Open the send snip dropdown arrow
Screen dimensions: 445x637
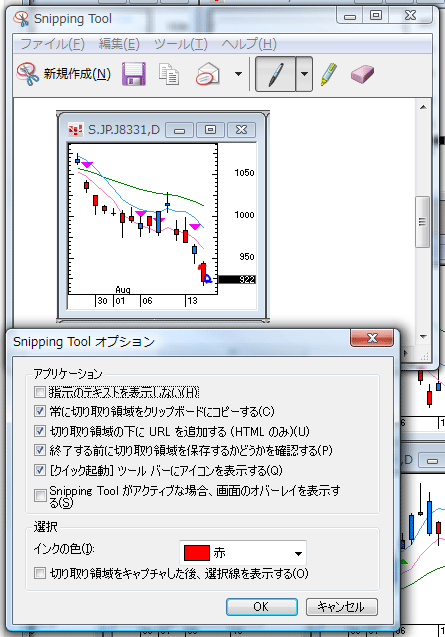point(239,74)
